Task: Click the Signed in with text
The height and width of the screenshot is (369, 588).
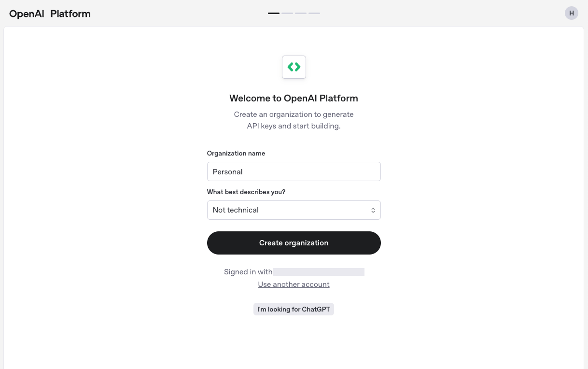Action: pyautogui.click(x=248, y=272)
